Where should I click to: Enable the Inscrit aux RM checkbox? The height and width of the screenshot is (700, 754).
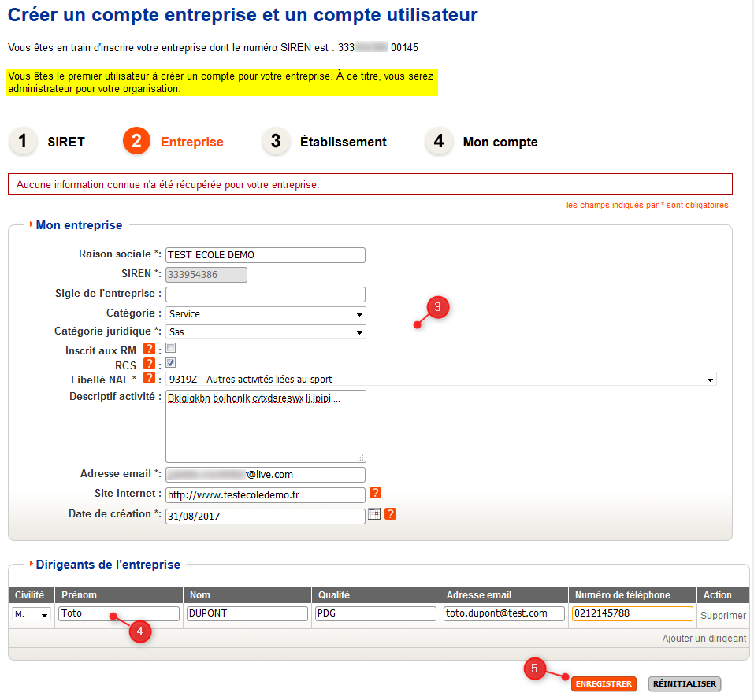(x=170, y=348)
